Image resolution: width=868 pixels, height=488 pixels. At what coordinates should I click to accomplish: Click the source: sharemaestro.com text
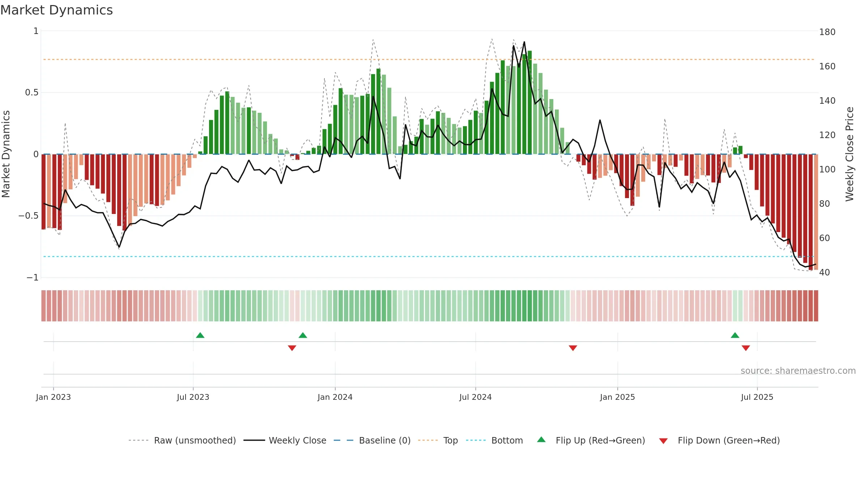798,371
